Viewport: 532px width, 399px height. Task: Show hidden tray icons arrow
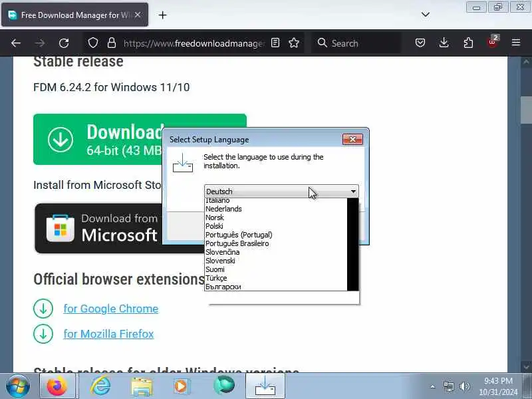433,386
